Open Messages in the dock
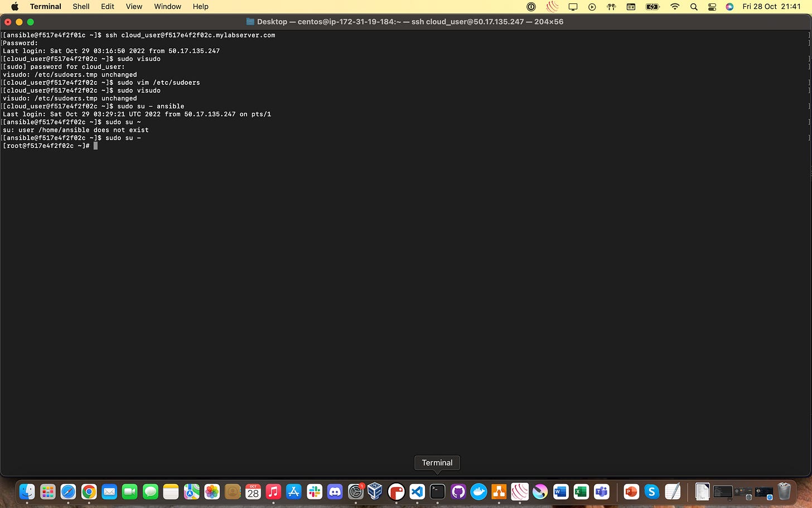 pos(151,492)
